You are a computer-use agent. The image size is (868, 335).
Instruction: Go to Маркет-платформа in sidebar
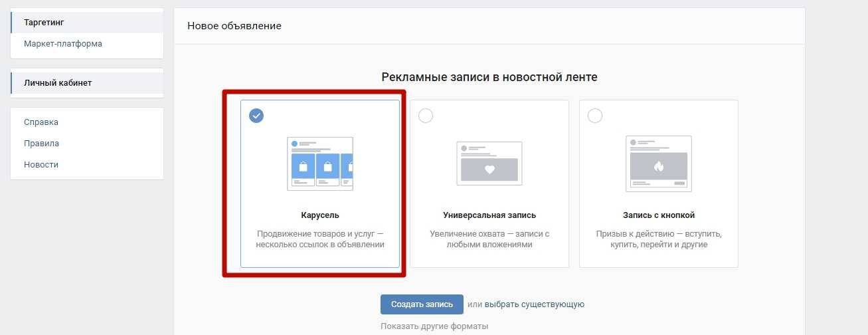(x=63, y=44)
